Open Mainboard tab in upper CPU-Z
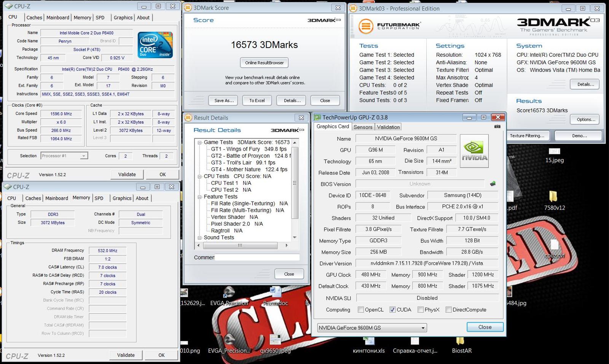The image size is (609, 364). click(x=58, y=17)
